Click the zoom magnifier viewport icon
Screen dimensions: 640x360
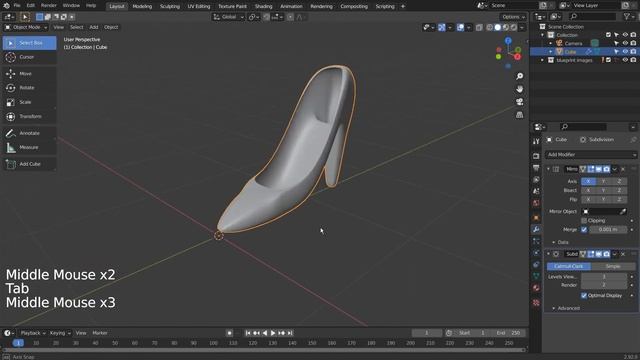click(x=520, y=76)
